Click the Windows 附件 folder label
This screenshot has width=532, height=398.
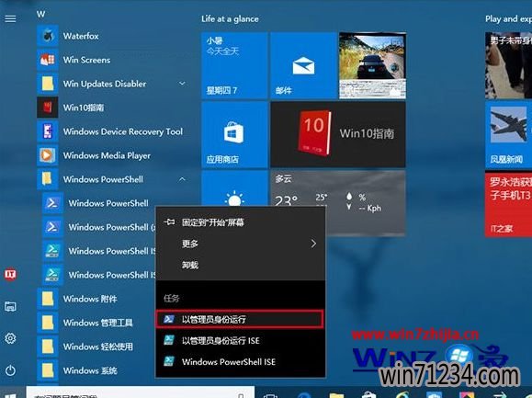pyautogui.click(x=90, y=299)
